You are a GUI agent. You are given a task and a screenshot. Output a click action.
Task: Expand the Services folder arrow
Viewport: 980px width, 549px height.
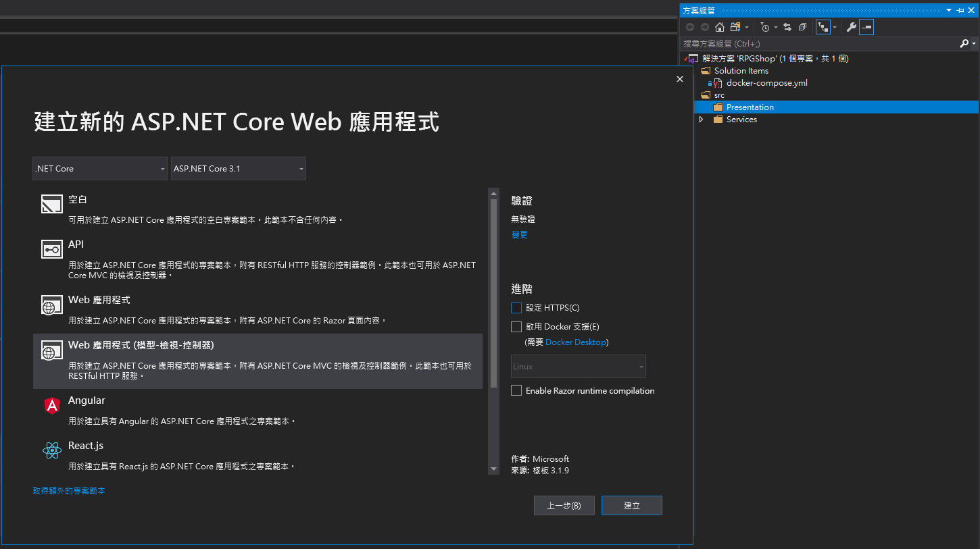tap(701, 120)
